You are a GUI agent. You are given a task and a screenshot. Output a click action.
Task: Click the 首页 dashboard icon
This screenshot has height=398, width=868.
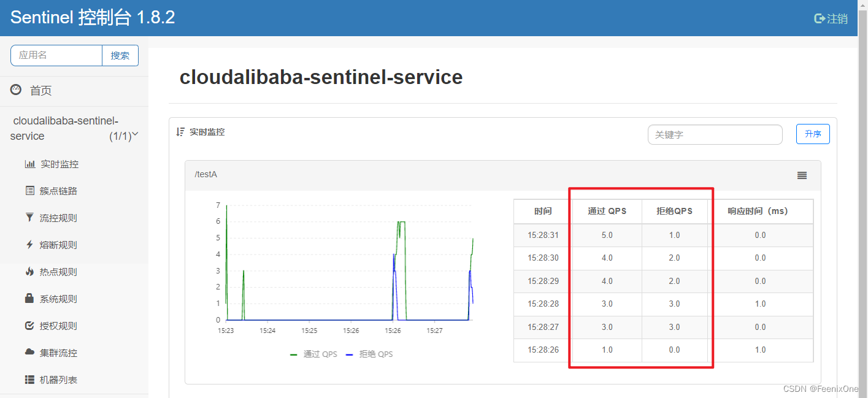[x=16, y=90]
